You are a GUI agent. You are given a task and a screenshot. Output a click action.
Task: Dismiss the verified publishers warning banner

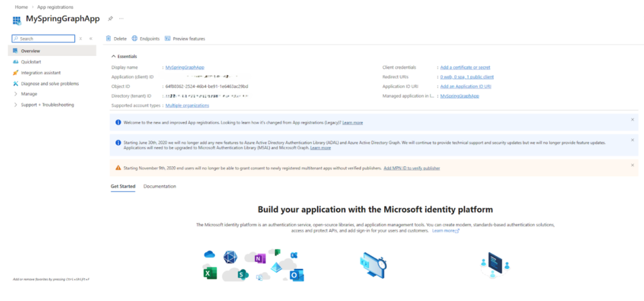pos(633,165)
